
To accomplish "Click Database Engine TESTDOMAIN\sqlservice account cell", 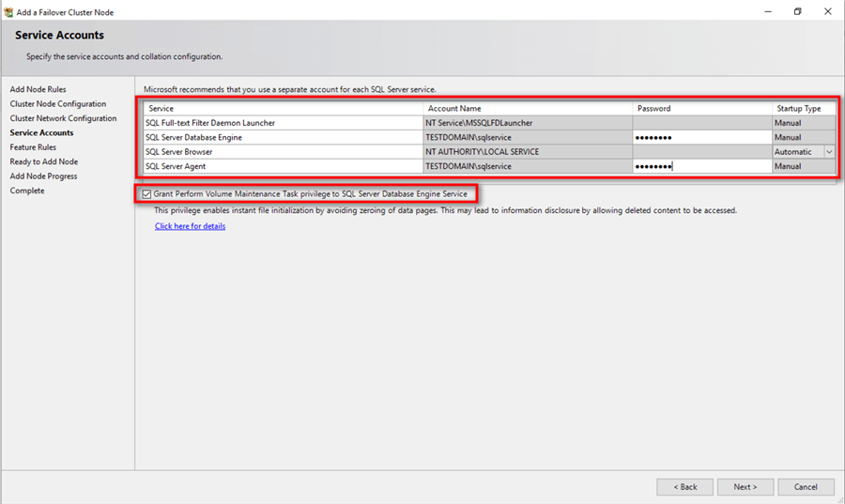I will (x=528, y=137).
